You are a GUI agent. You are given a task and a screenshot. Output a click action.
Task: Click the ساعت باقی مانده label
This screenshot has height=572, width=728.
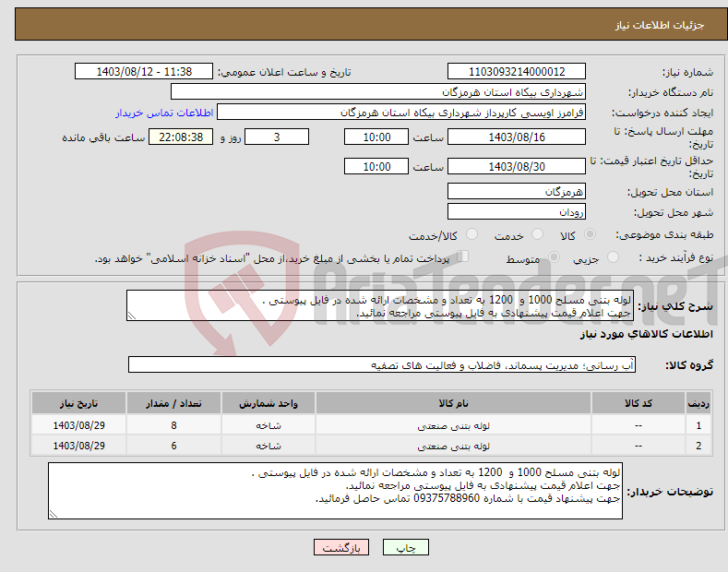103,137
